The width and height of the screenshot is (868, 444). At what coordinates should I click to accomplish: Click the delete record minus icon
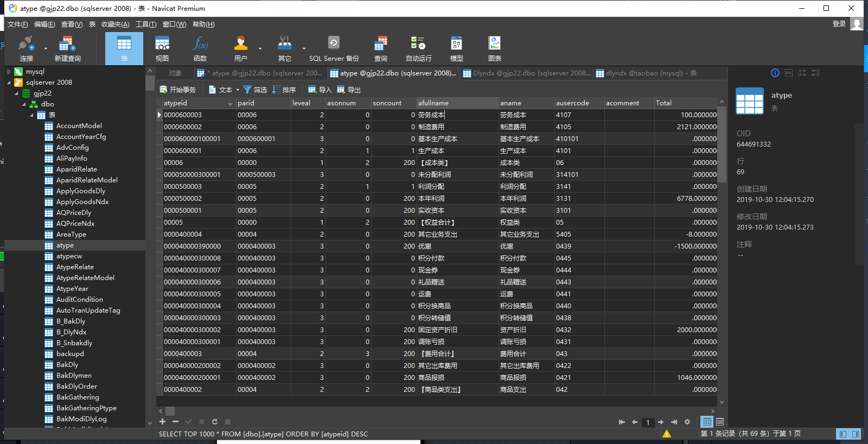pos(175,422)
